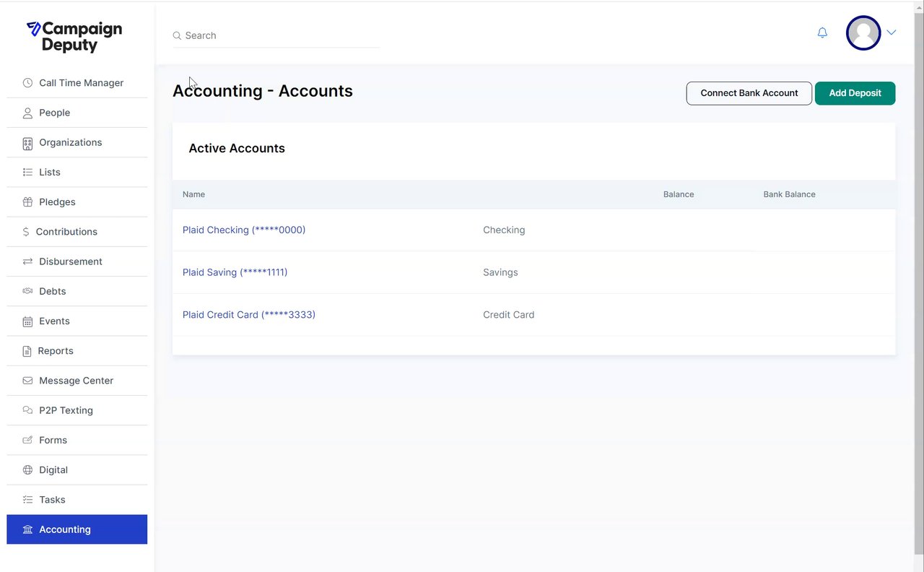Click the Contributions dollar icon
The height and width of the screenshot is (572, 924).
[26, 232]
